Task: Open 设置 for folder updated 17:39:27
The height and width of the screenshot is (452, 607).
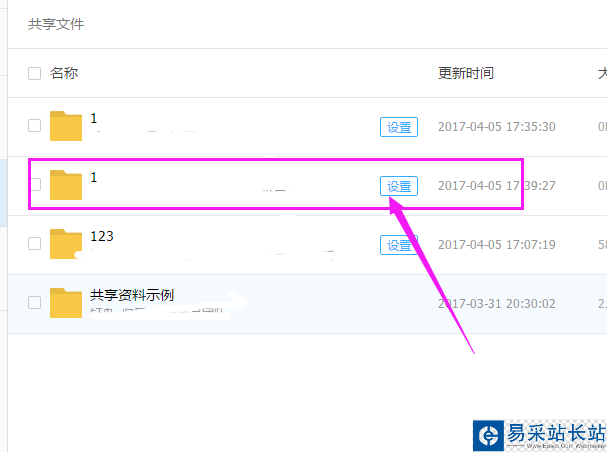Action: [x=399, y=186]
